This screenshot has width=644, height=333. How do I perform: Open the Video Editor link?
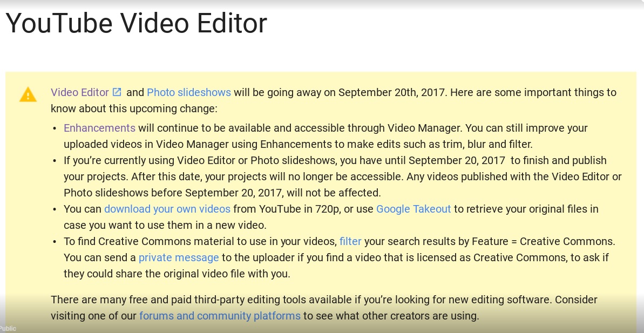click(x=80, y=92)
